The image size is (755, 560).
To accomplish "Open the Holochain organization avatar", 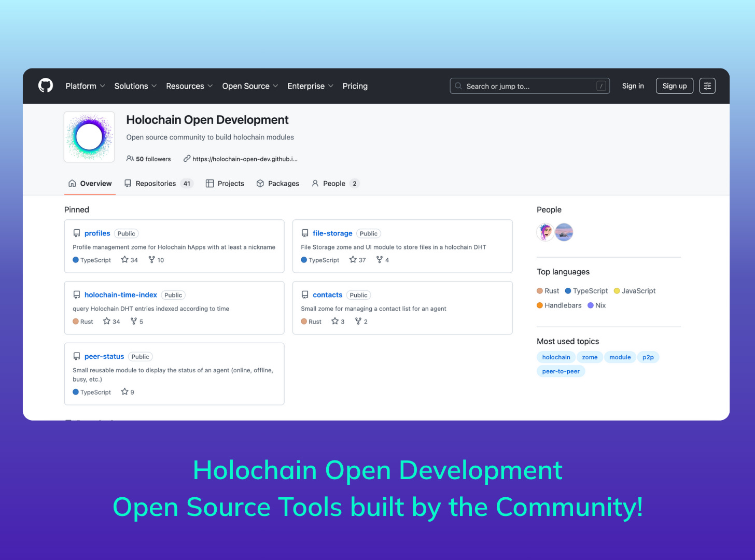I will point(89,137).
